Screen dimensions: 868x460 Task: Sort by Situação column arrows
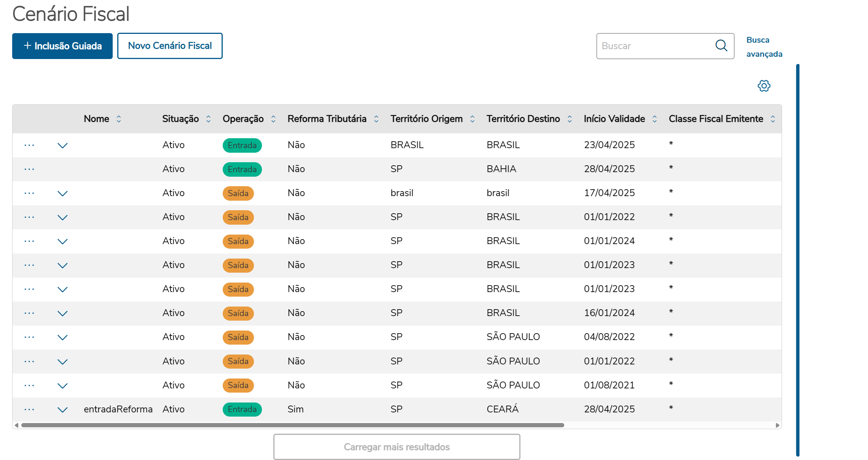208,119
